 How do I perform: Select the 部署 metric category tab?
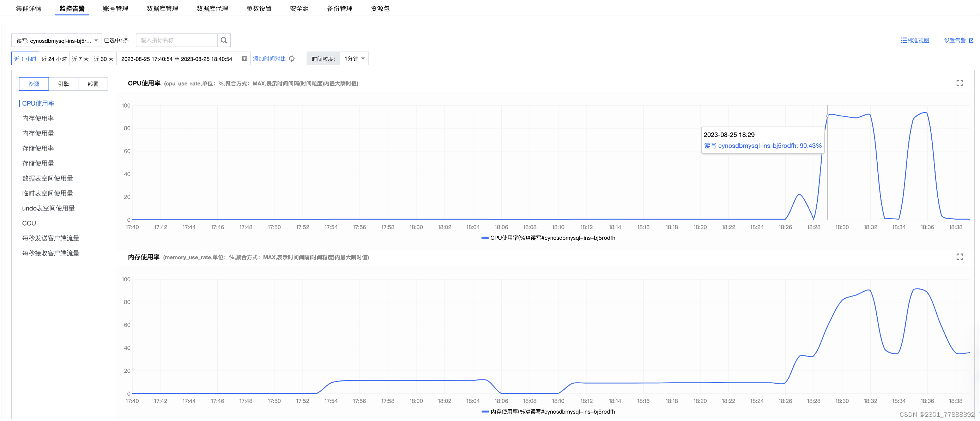point(93,84)
